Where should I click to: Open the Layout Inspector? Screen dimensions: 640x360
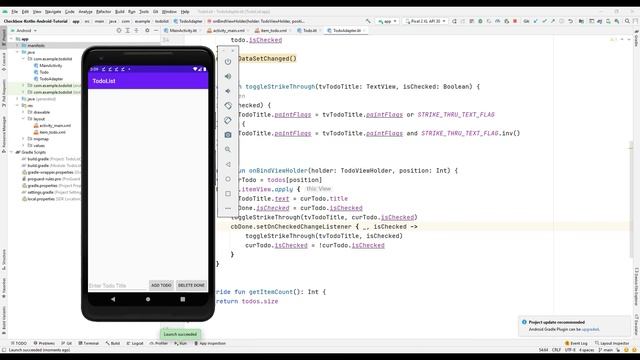tap(612, 343)
